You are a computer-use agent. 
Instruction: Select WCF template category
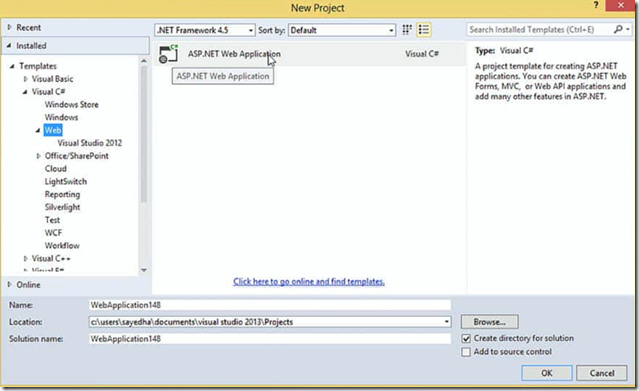pyautogui.click(x=53, y=233)
